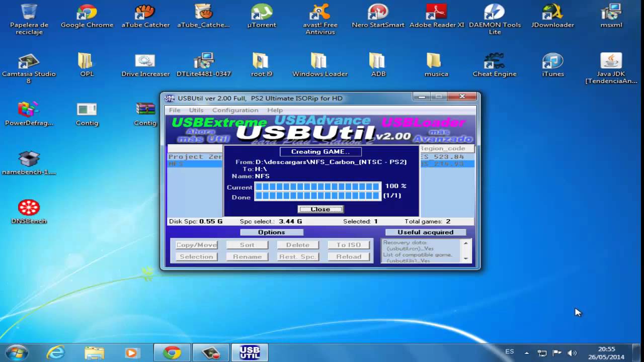Click the Delete button
The image size is (644, 362).
(298, 245)
